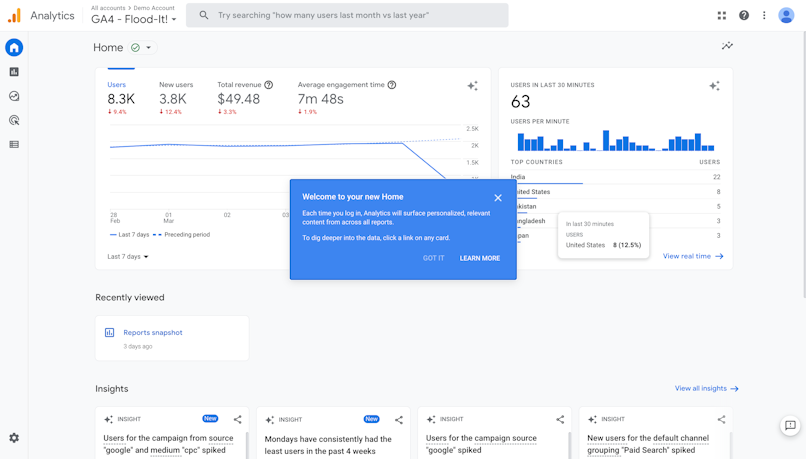Click the Users per minute bar chart
The width and height of the screenshot is (806, 459).
tap(615, 140)
